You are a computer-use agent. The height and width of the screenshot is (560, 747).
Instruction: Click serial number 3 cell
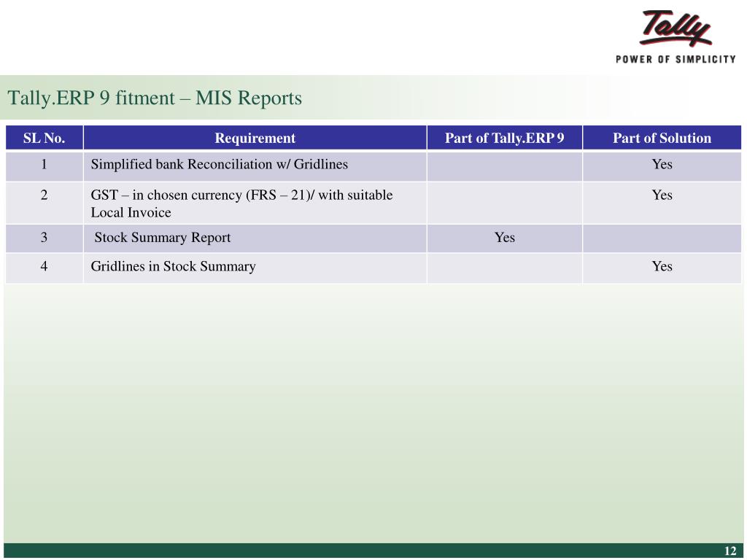pos(44,238)
